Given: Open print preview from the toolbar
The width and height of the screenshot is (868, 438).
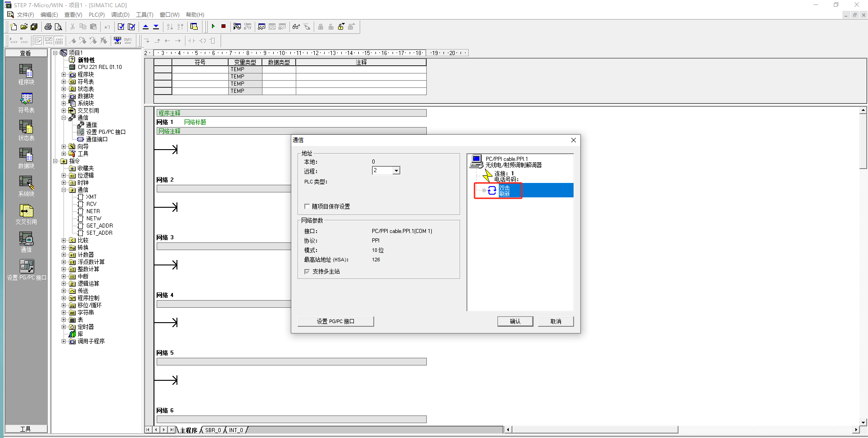Looking at the screenshot, I should click(58, 27).
